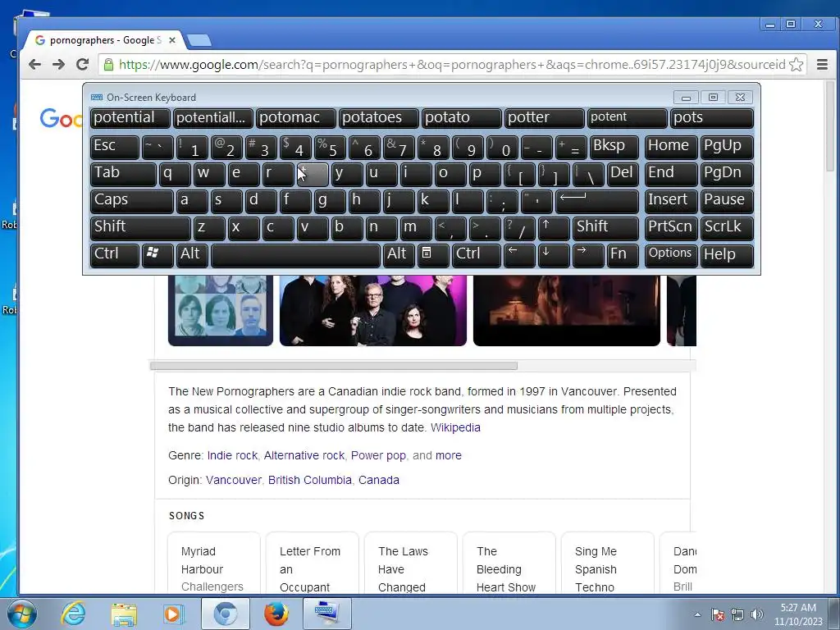This screenshot has width=840, height=630.
Task: Click the Chrome forward arrow
Action: click(x=58, y=65)
